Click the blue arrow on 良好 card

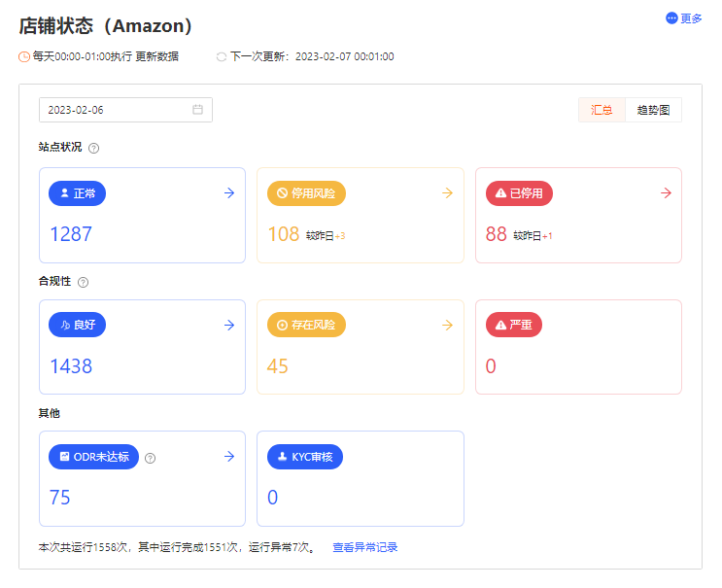229,325
